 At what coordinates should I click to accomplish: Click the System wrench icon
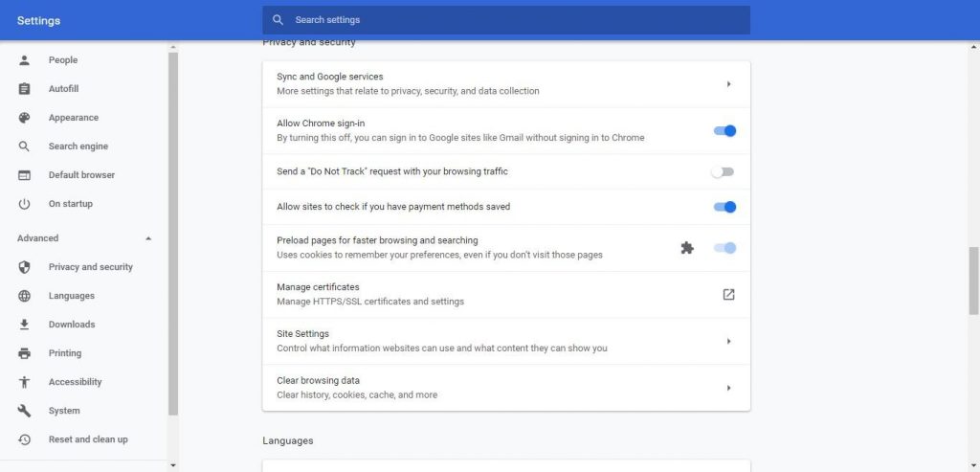(24, 411)
